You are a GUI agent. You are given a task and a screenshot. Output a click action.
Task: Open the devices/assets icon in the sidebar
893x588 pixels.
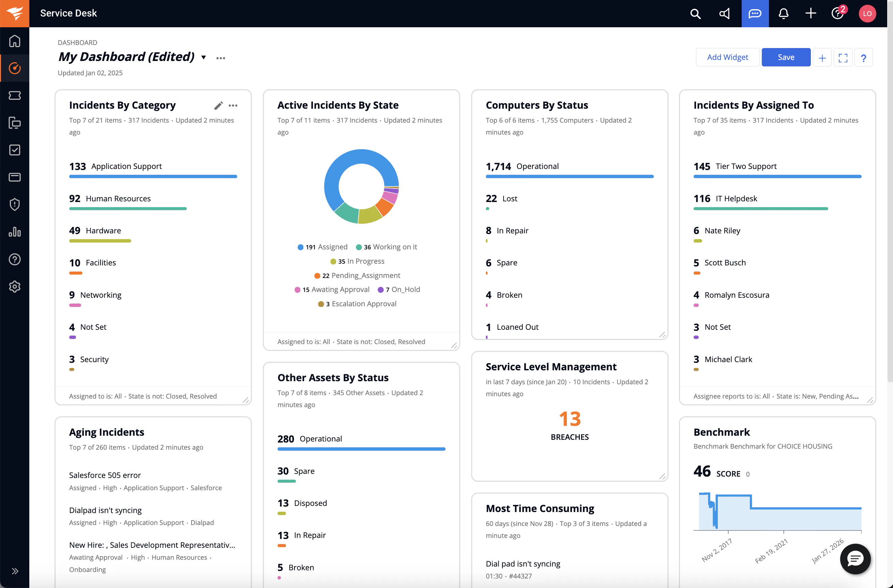[15, 123]
